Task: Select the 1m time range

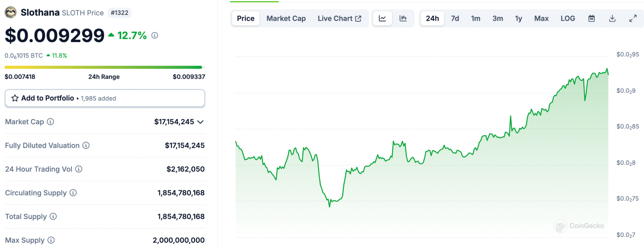Action: click(x=476, y=19)
